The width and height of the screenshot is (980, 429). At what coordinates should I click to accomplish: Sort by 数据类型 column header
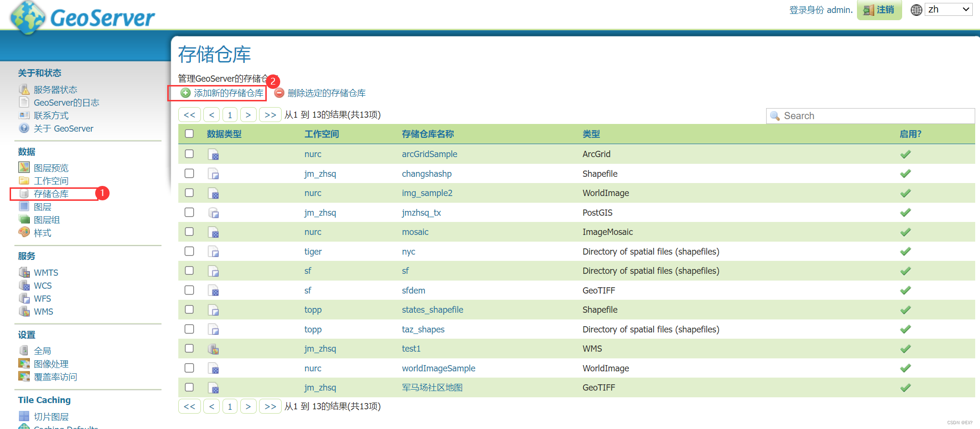pos(224,134)
